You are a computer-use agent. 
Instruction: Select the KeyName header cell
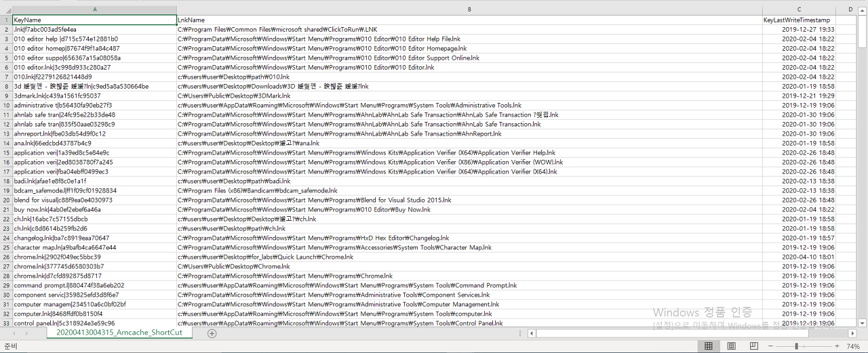pos(94,20)
